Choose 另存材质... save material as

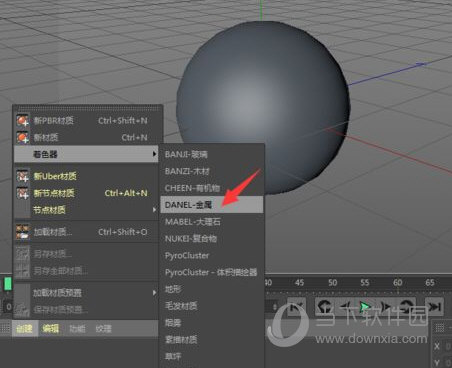pos(86,254)
